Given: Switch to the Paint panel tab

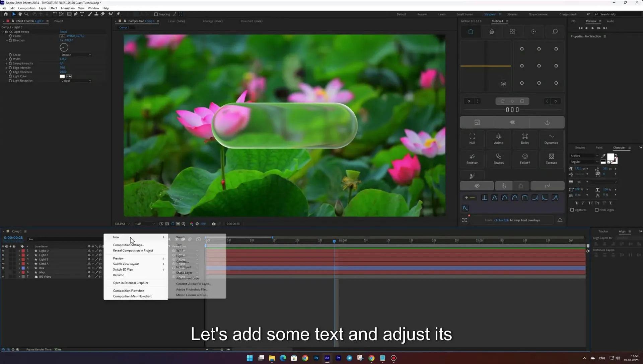Looking at the screenshot, I should coord(599,148).
